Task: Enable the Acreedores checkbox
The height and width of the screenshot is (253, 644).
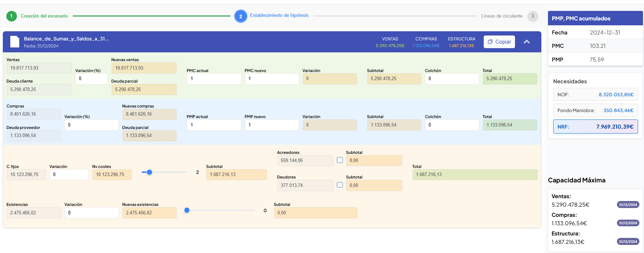Action: [340, 160]
